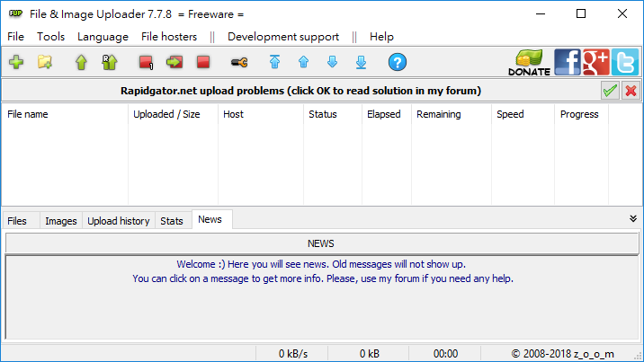Maximize the File & Image Uploader window
Viewport: 644px width, 362px height.
click(x=581, y=14)
